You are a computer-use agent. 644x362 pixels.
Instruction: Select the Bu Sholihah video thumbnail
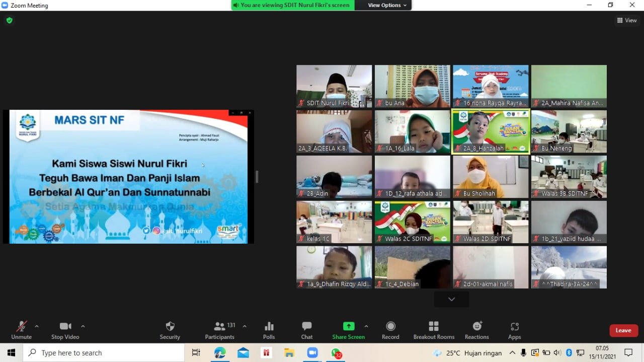tap(491, 176)
